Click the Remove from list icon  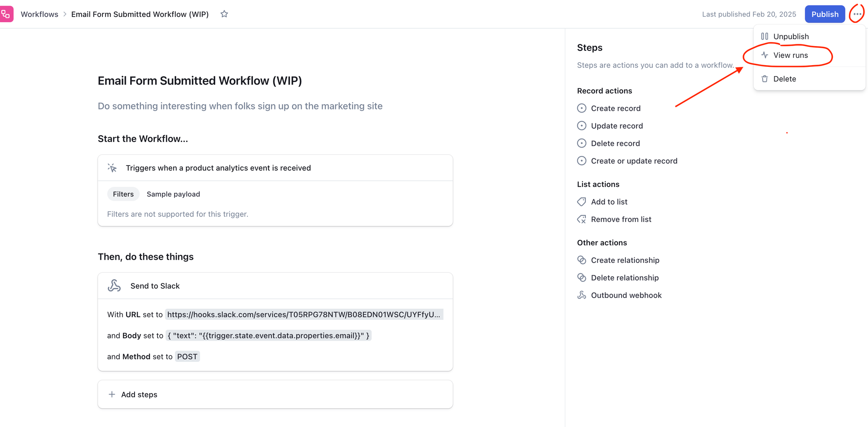click(582, 219)
